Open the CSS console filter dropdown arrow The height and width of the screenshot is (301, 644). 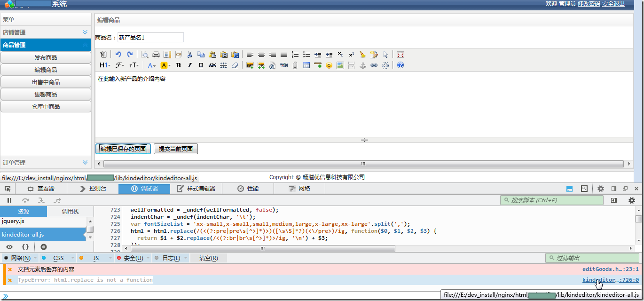pos(72,258)
